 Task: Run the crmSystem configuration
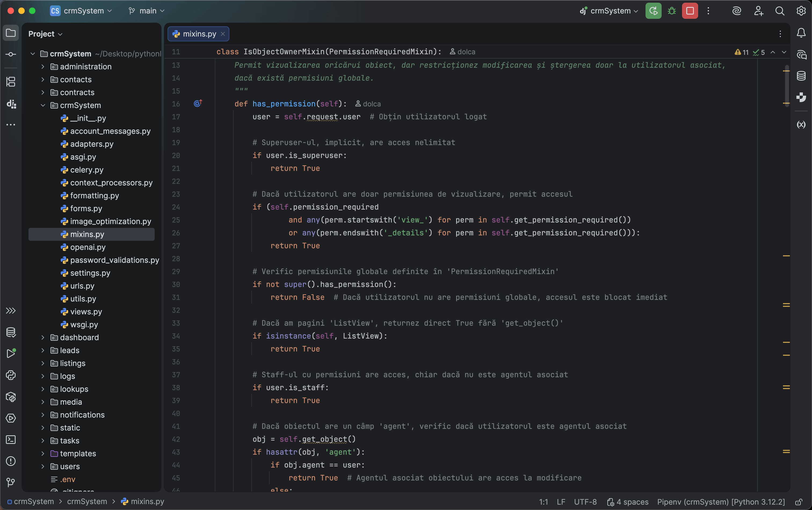[653, 11]
